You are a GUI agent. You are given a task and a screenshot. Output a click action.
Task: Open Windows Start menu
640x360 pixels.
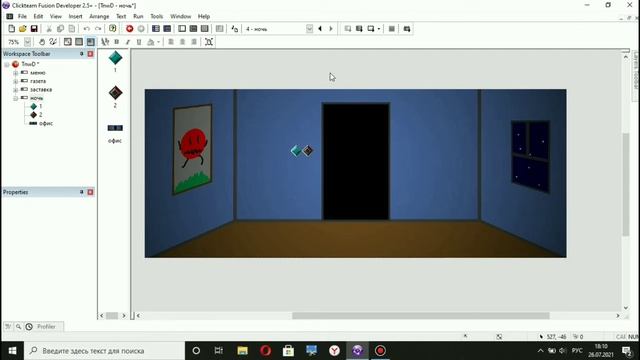[x=12, y=351]
